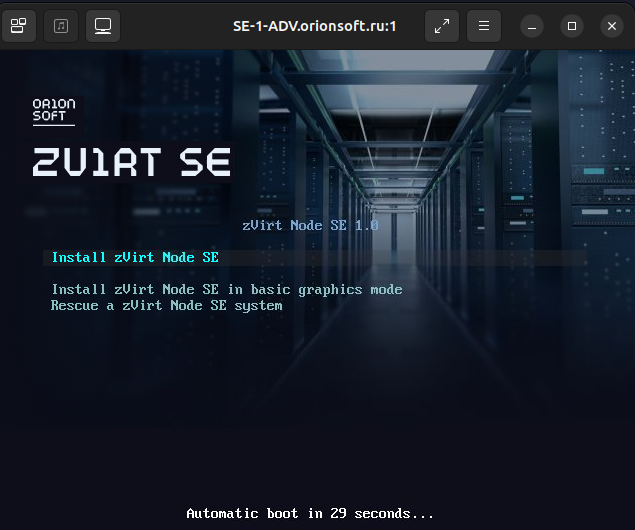Maximize the viewer window

point(572,26)
